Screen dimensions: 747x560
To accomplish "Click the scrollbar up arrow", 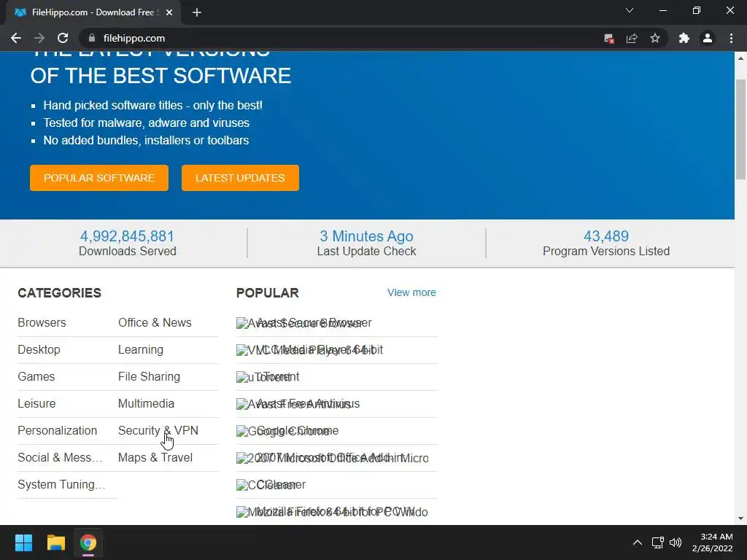I will 741,58.
